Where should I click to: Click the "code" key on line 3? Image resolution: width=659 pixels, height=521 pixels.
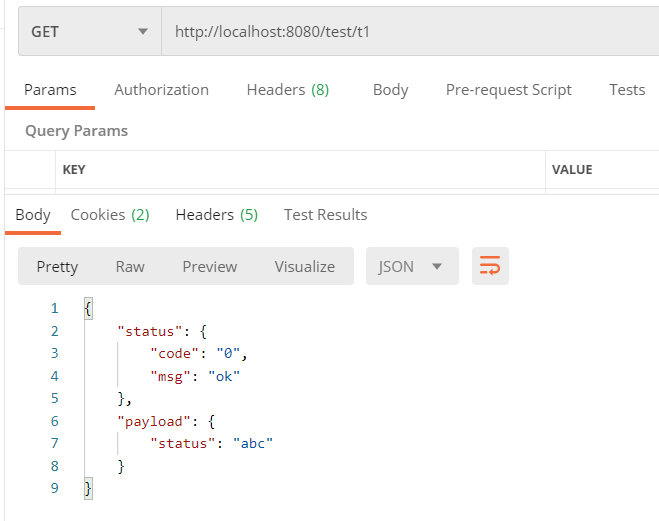(174, 354)
